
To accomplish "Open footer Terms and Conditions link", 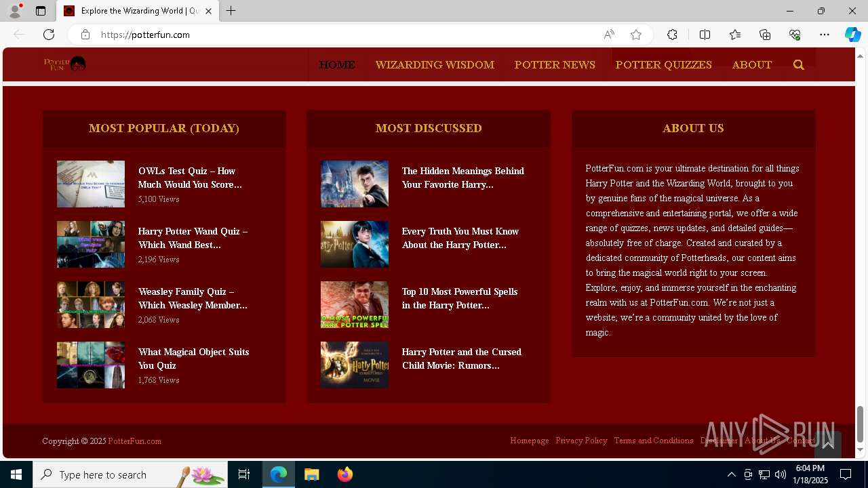I will [654, 441].
